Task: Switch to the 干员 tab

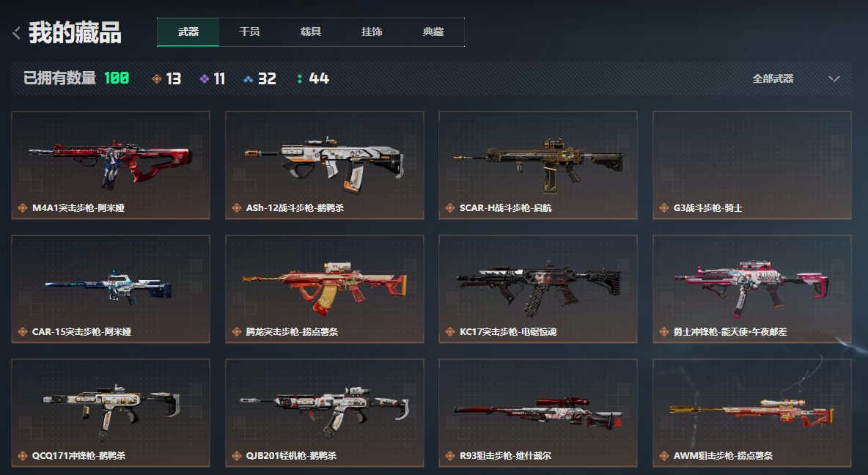Action: point(249,32)
